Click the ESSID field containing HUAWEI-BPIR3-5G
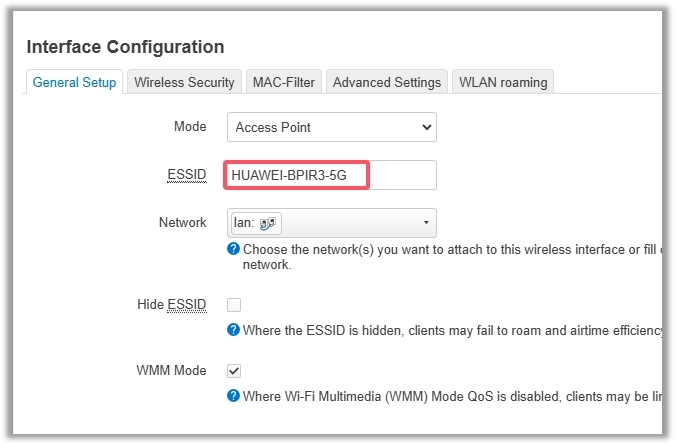The width and height of the screenshot is (675, 445). click(331, 175)
